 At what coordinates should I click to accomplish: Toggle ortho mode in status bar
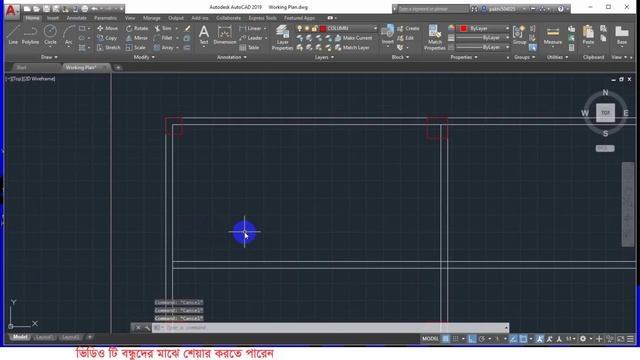click(x=472, y=339)
